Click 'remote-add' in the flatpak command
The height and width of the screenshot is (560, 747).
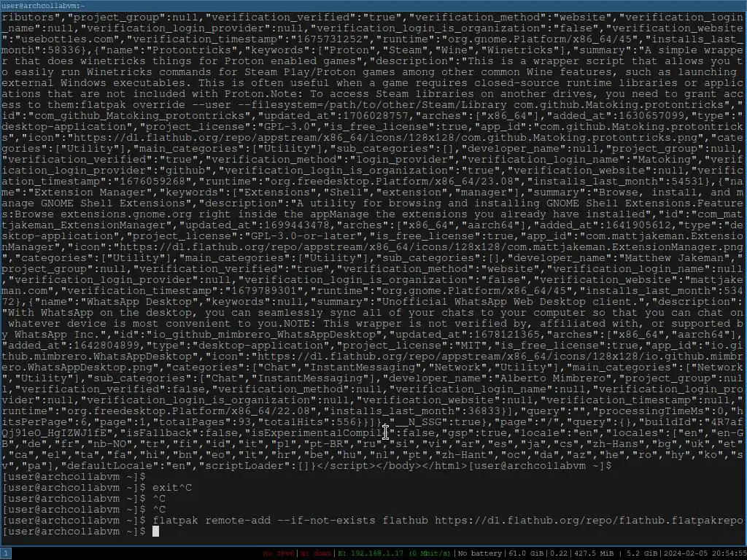click(x=238, y=521)
